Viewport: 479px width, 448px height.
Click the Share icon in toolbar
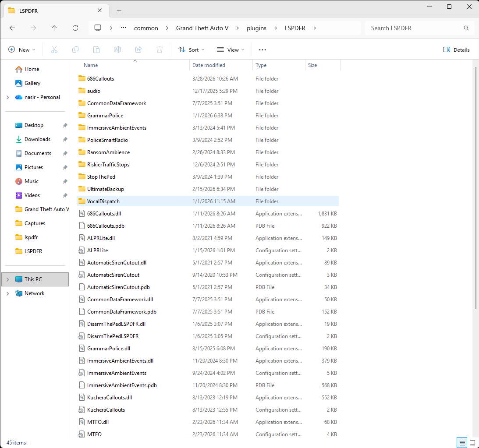tap(138, 50)
